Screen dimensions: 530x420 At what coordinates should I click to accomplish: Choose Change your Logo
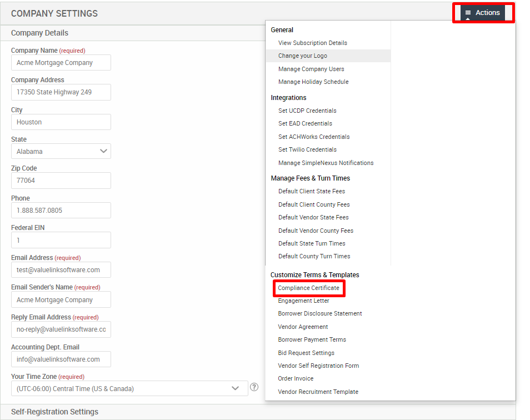pyautogui.click(x=328, y=56)
